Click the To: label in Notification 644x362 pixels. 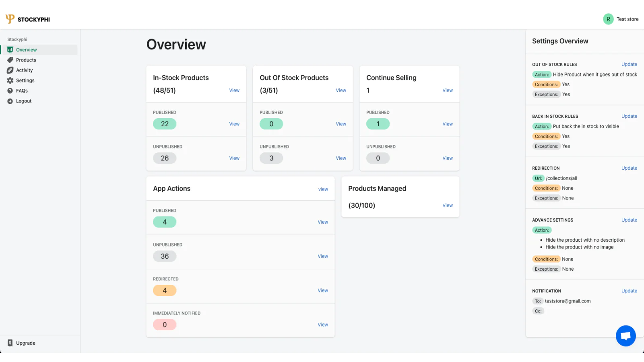(538, 301)
